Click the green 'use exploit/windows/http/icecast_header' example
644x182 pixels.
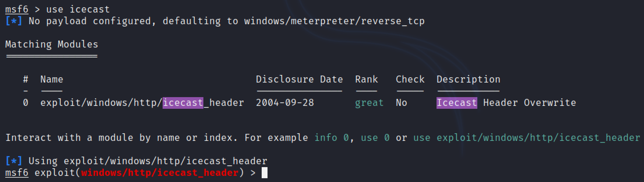[527, 138]
